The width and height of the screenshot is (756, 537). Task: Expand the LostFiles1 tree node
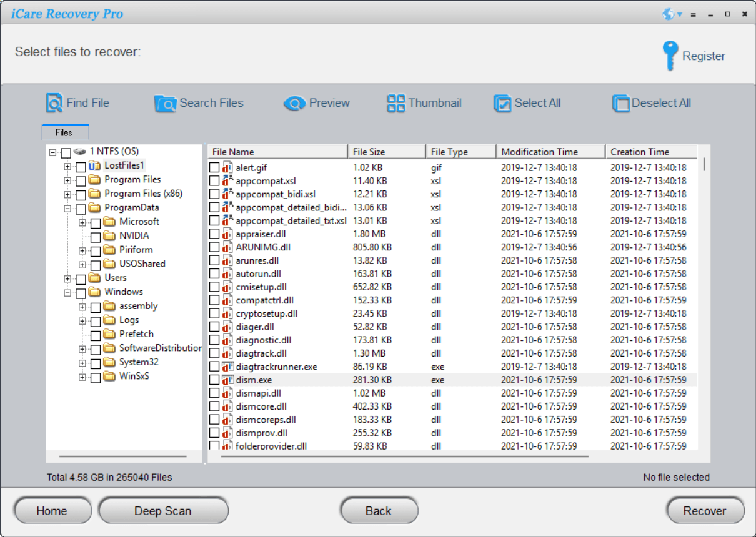click(x=67, y=166)
